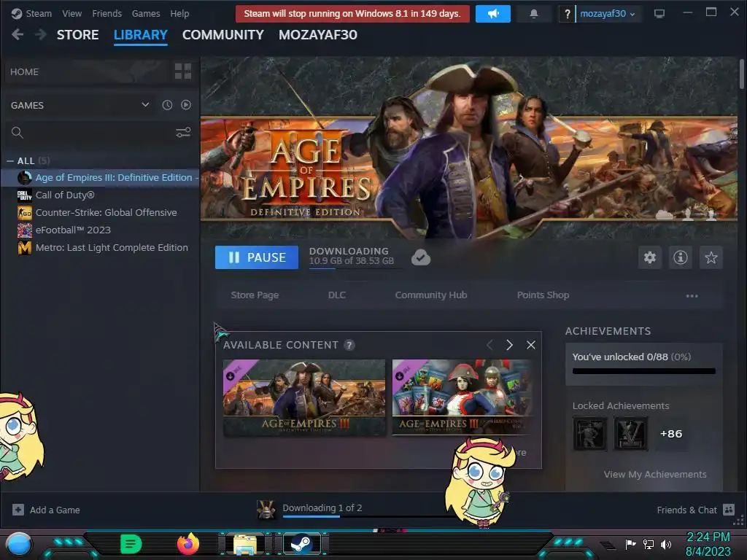Open the three-dot more links menu
The image size is (747, 560).
[692, 296]
